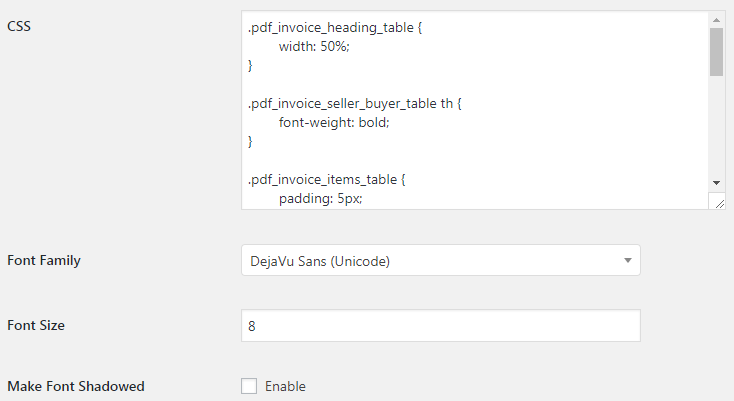
Task: Click inside the CSS code textarea
Action: pyautogui.click(x=475, y=110)
